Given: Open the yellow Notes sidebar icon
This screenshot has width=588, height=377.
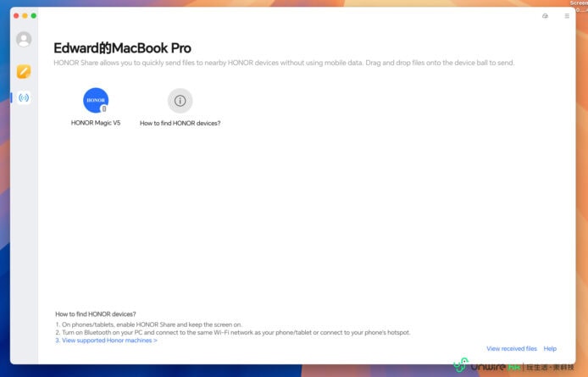Looking at the screenshot, I should (x=24, y=71).
